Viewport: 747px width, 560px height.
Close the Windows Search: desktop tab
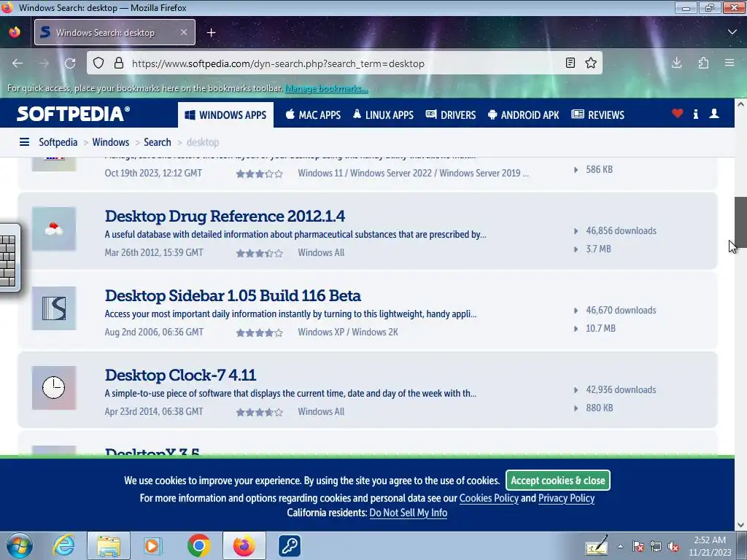coord(184,32)
